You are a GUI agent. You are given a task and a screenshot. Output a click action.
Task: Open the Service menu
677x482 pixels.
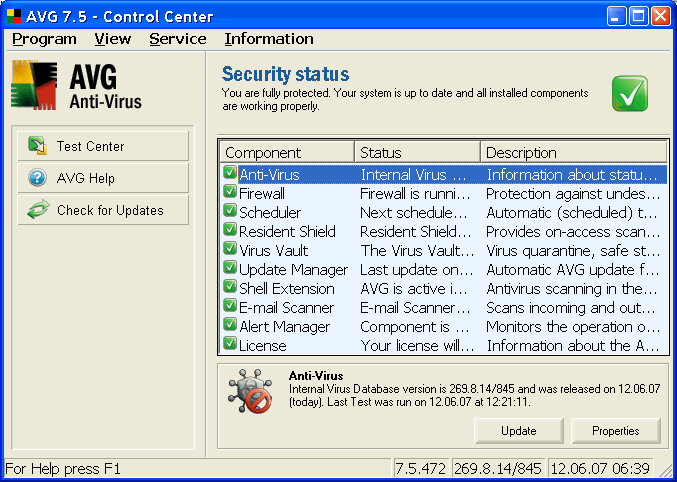coord(178,39)
